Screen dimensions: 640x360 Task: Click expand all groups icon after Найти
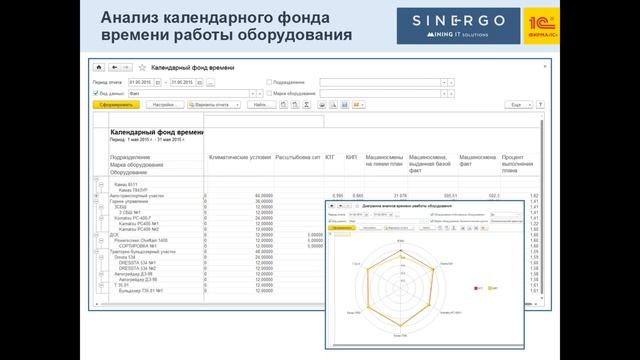pyautogui.click(x=284, y=105)
